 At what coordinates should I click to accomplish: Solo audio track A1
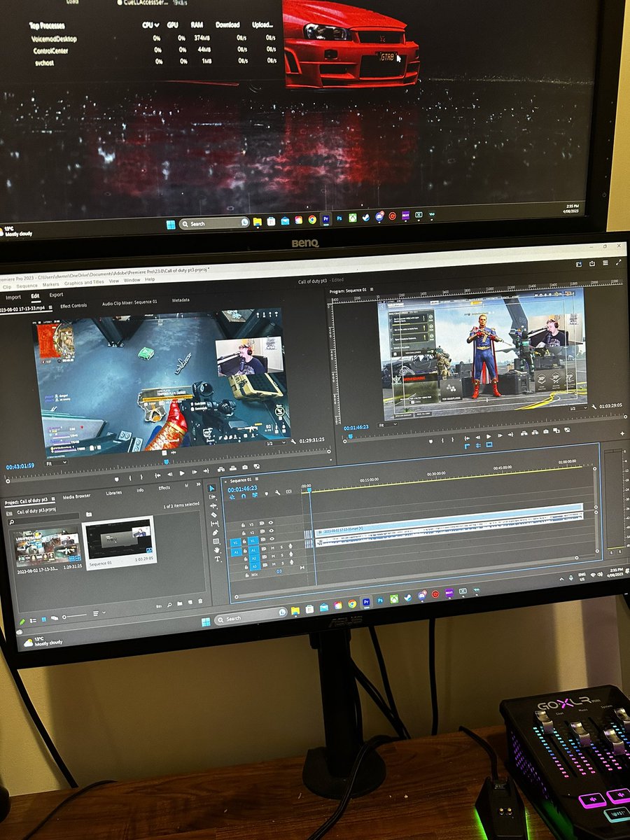pyautogui.click(x=281, y=548)
